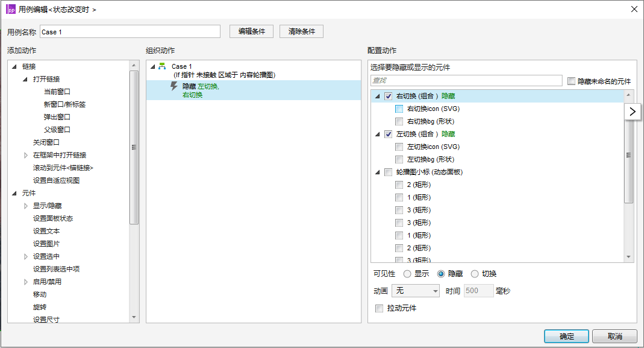Image resolution: width=644 pixels, height=348 pixels.
Task: Select 移动 action
Action: 40,294
